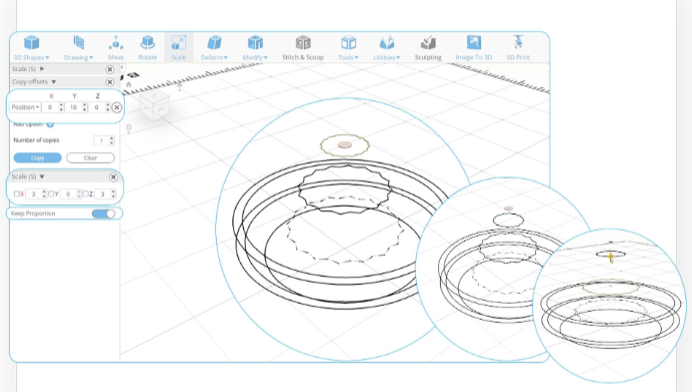Enable the Y scale checkbox
692x392 pixels.
[51, 194]
